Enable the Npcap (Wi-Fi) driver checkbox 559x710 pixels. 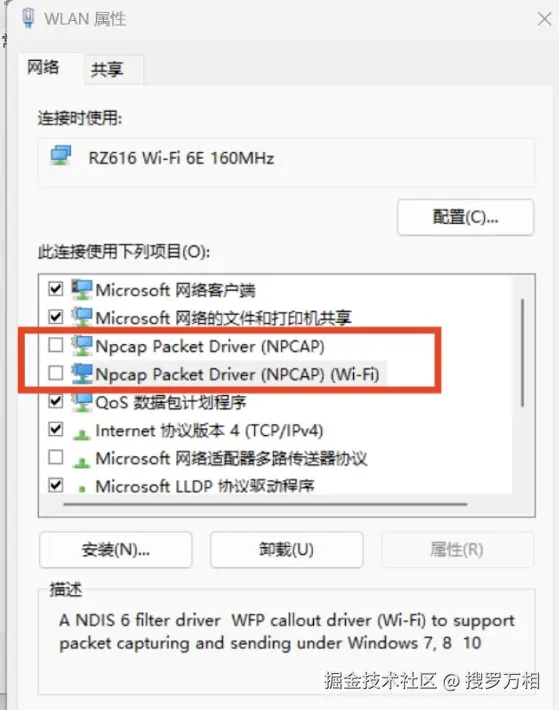coord(56,374)
